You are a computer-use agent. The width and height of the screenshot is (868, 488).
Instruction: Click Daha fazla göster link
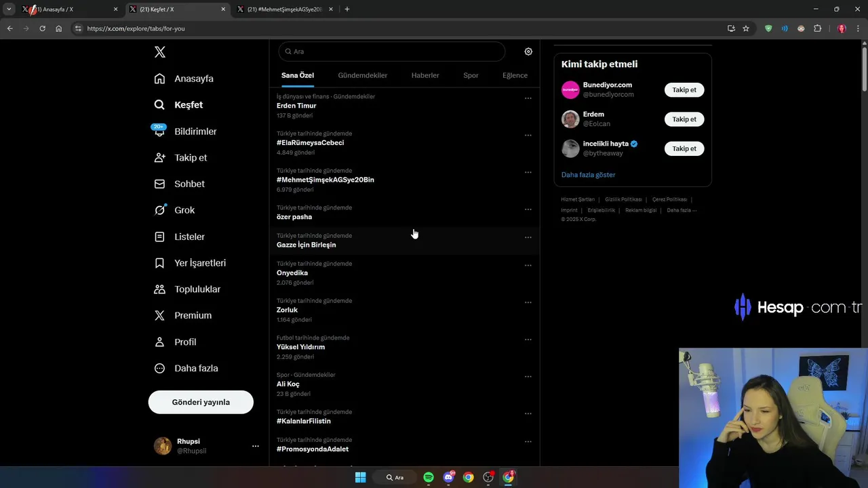pyautogui.click(x=588, y=175)
